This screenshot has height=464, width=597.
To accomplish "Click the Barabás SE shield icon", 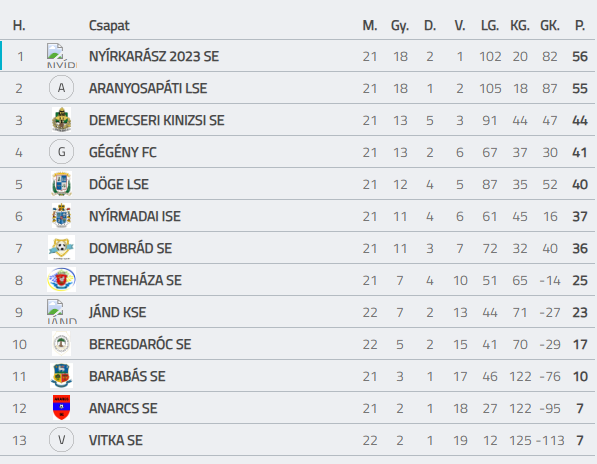I will (x=61, y=376).
